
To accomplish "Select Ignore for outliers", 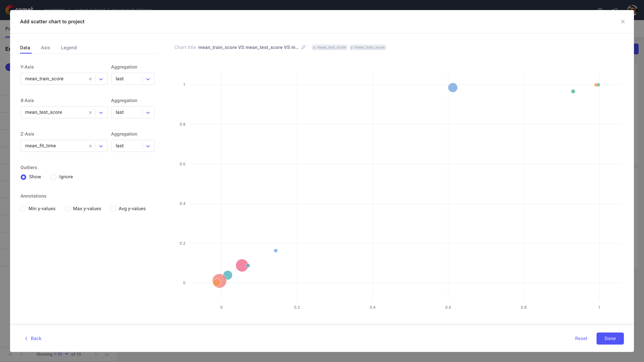I will click(x=53, y=177).
